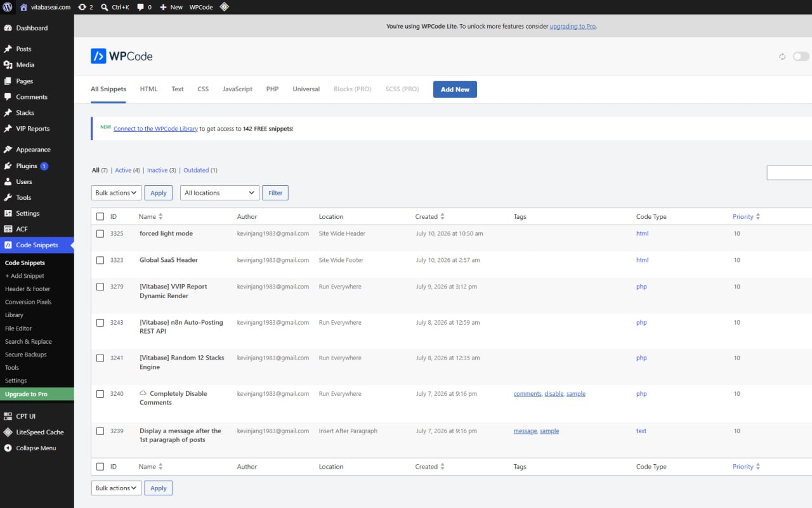Expand the All locations dropdown
Image resolution: width=812 pixels, height=508 pixels.
(x=219, y=193)
